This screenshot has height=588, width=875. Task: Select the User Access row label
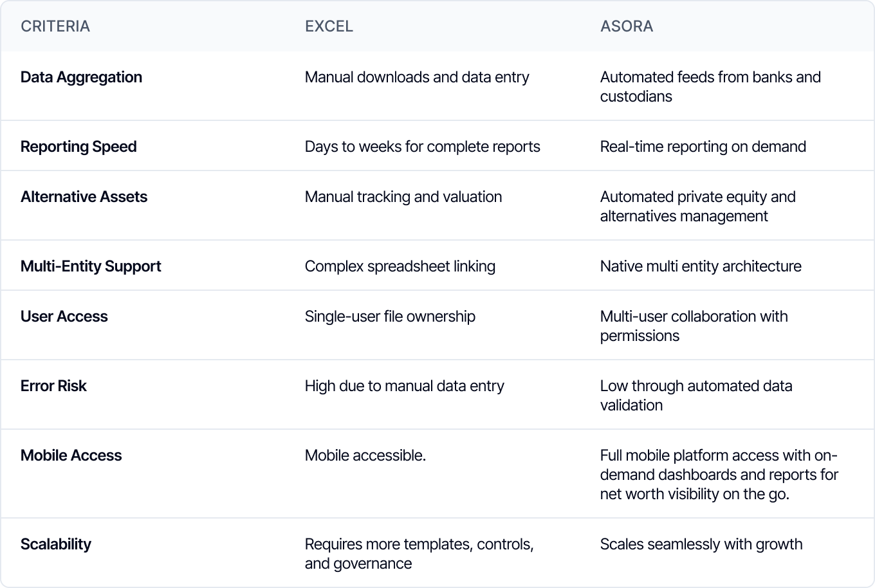coord(64,317)
